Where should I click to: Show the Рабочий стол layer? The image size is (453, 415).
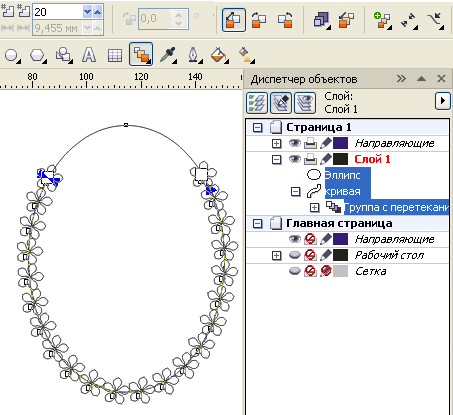click(295, 255)
